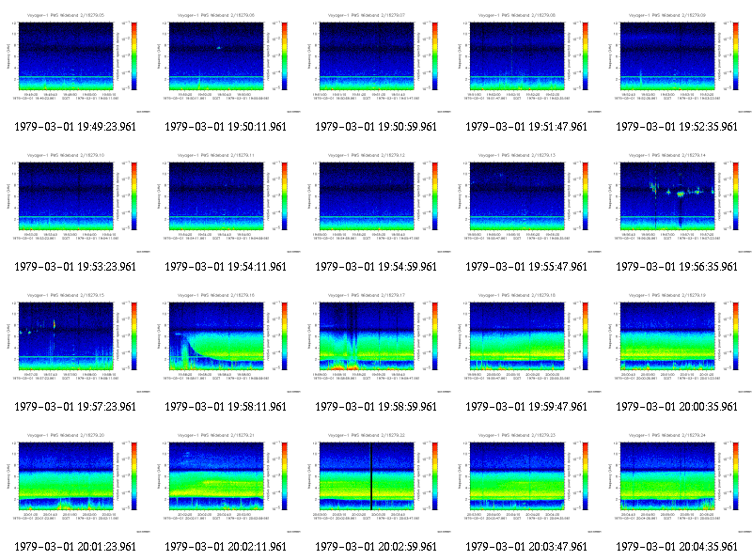Open the 19:50:59.961 spectrogram thumbnail
This screenshot has height=560, width=752.
pyautogui.click(x=376, y=60)
